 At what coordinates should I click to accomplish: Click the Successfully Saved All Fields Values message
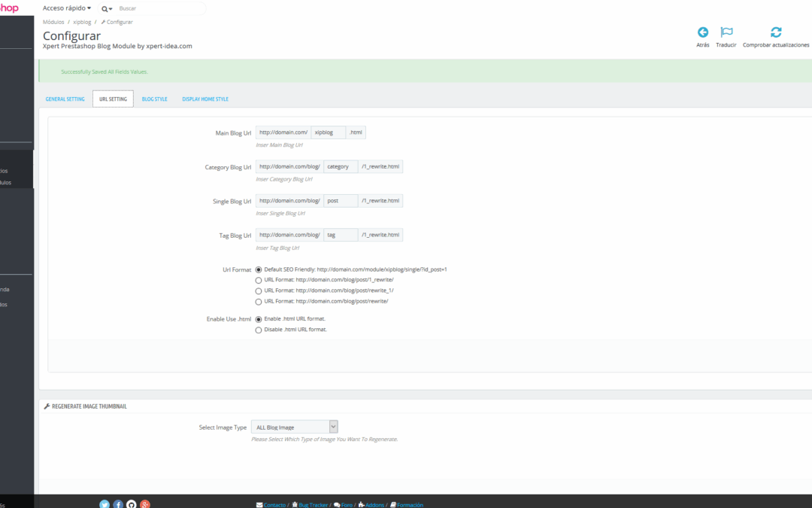[x=104, y=71]
